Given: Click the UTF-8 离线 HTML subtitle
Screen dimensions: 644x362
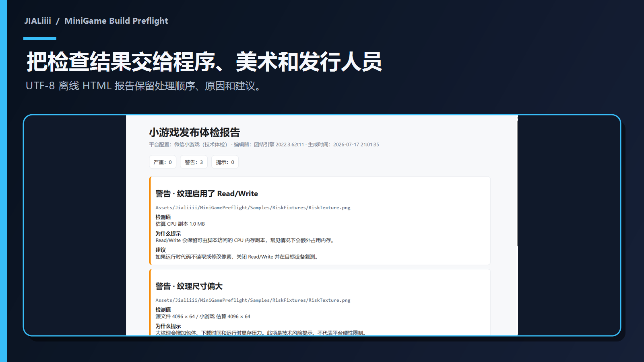Looking at the screenshot, I should (144, 86).
